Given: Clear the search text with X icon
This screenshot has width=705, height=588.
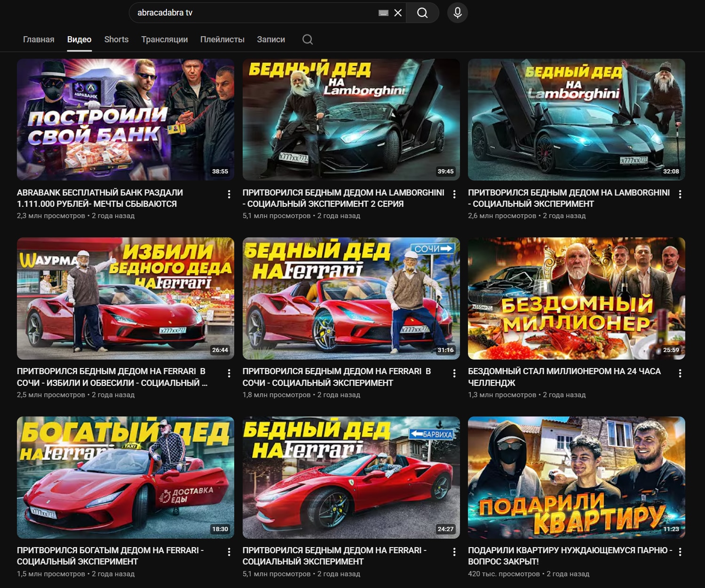Looking at the screenshot, I should coord(398,13).
